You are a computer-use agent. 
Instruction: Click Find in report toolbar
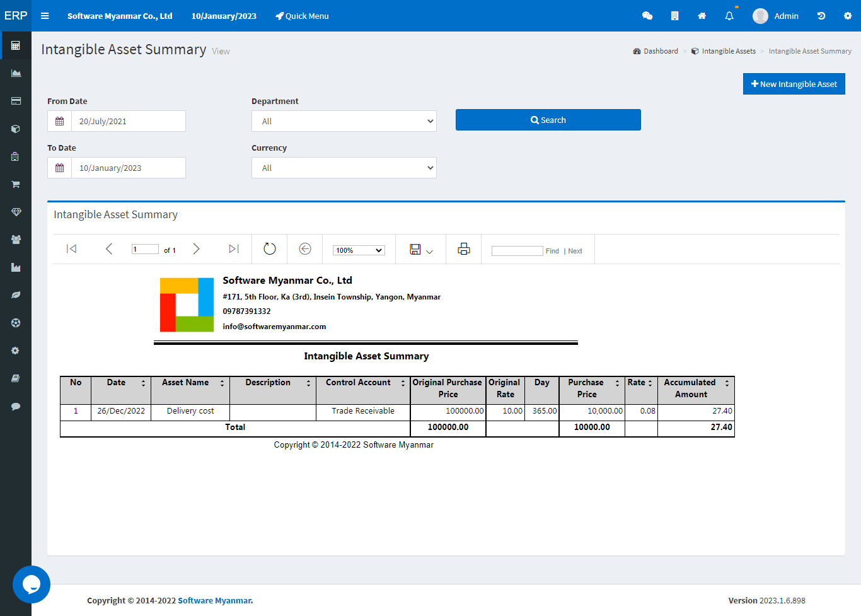pyautogui.click(x=552, y=251)
